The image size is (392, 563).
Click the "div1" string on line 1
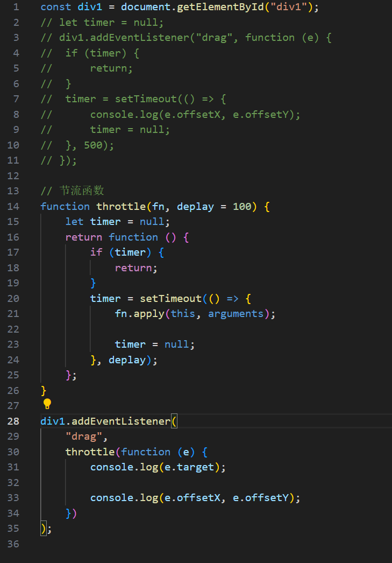tap(289, 7)
